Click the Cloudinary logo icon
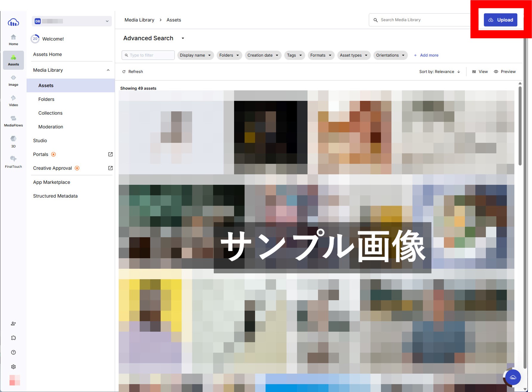 13,22
